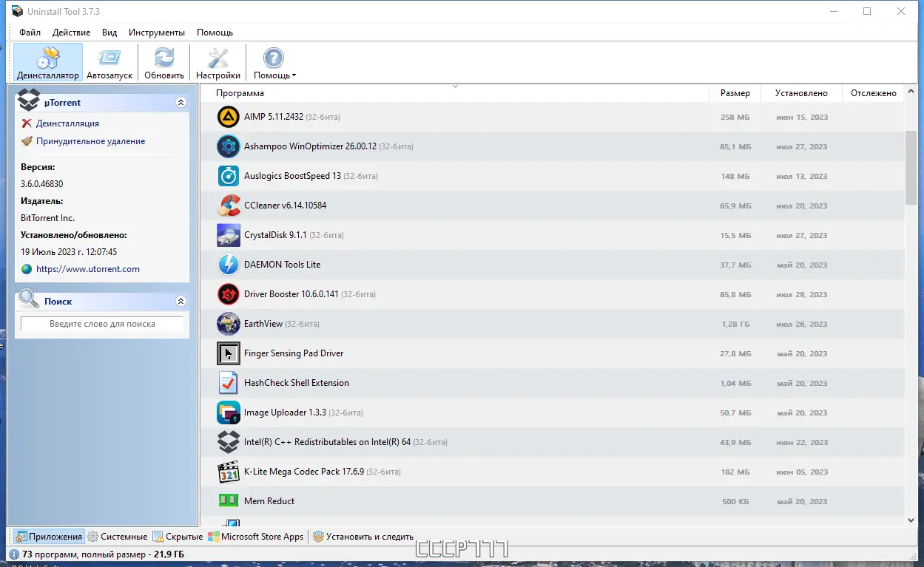Collapse the Поиск search panel

point(181,301)
